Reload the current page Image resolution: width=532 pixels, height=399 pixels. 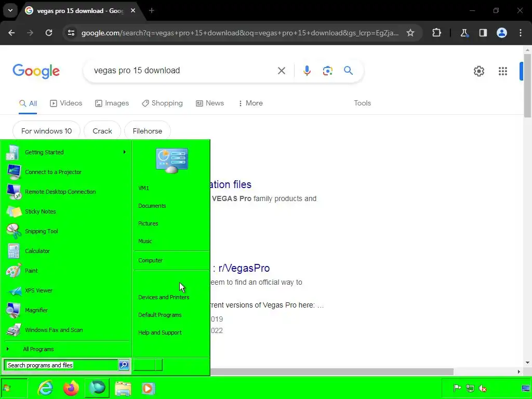click(x=49, y=33)
